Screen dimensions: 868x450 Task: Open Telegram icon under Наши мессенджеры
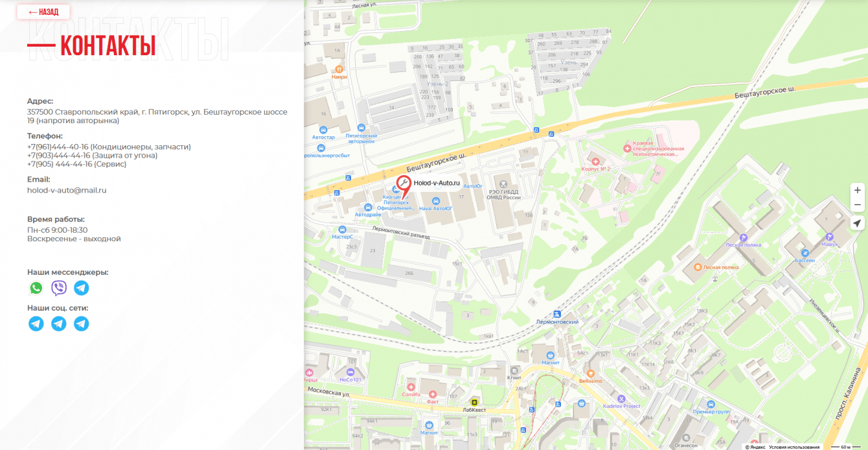pos(81,288)
